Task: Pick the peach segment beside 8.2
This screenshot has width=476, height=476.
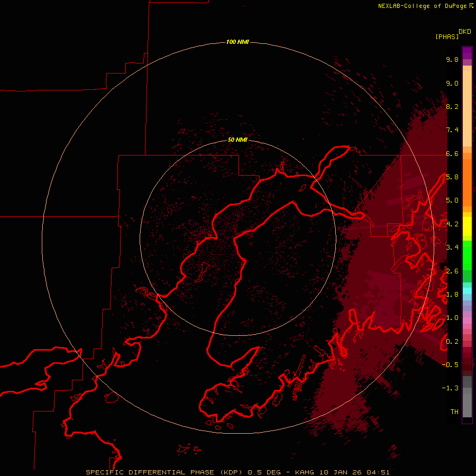Action: coord(467,108)
